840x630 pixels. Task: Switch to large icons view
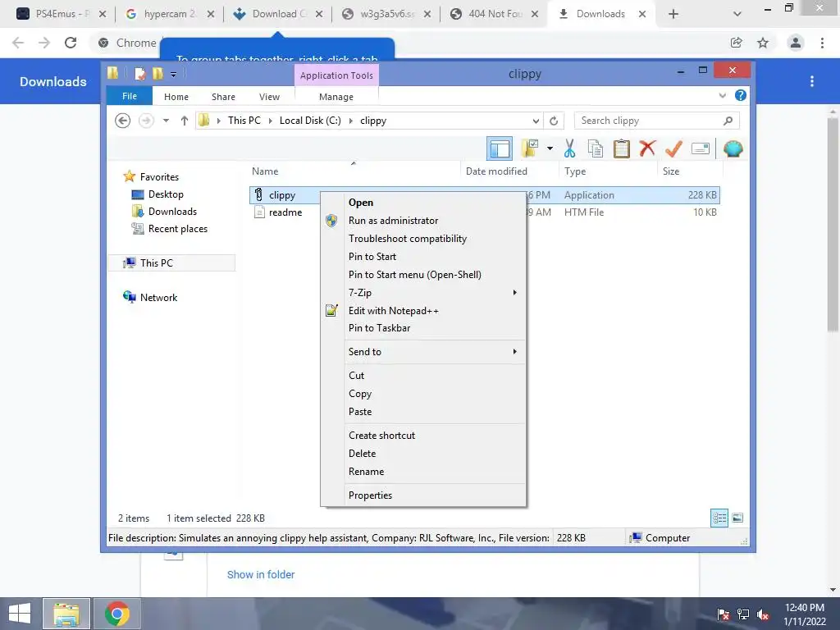pyautogui.click(x=737, y=518)
